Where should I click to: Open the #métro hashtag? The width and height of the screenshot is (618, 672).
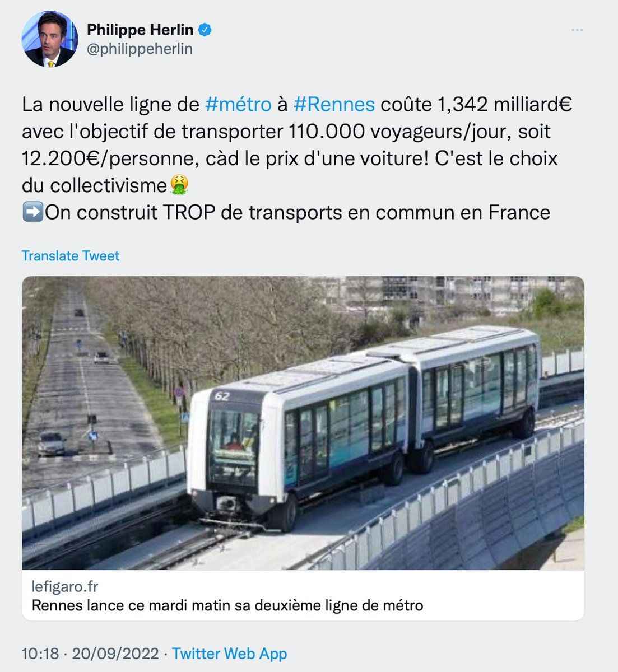(238, 104)
